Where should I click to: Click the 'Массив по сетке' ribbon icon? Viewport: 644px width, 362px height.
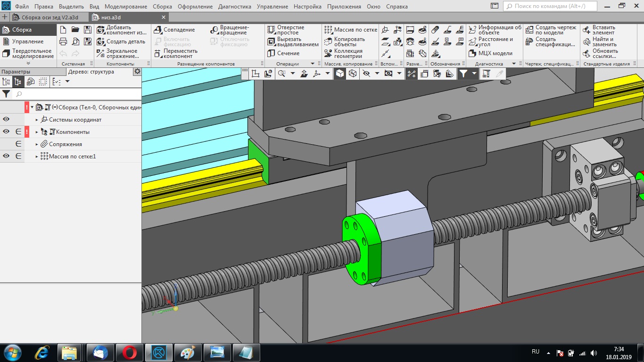click(328, 30)
